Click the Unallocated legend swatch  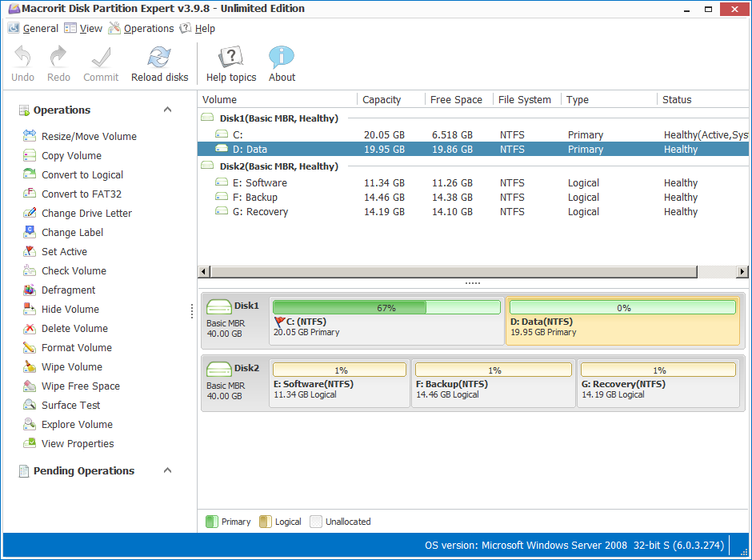click(x=316, y=522)
